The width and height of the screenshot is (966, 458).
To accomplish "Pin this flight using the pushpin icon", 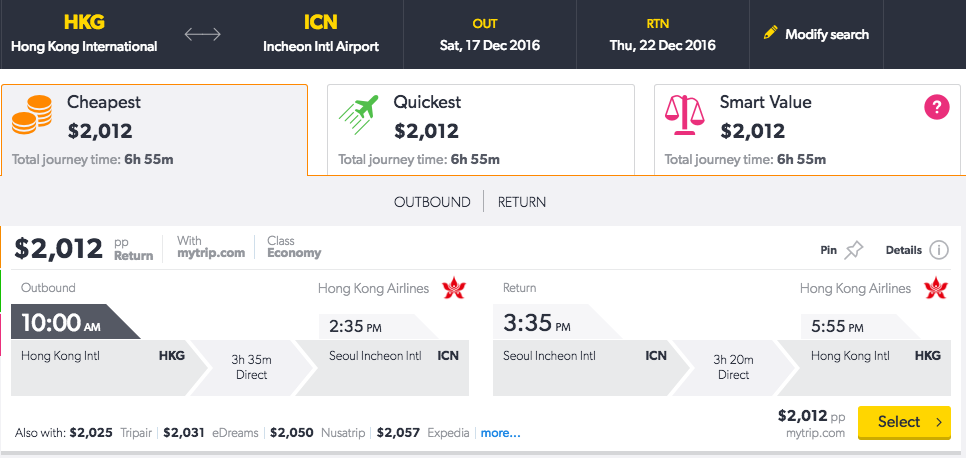I will (854, 250).
